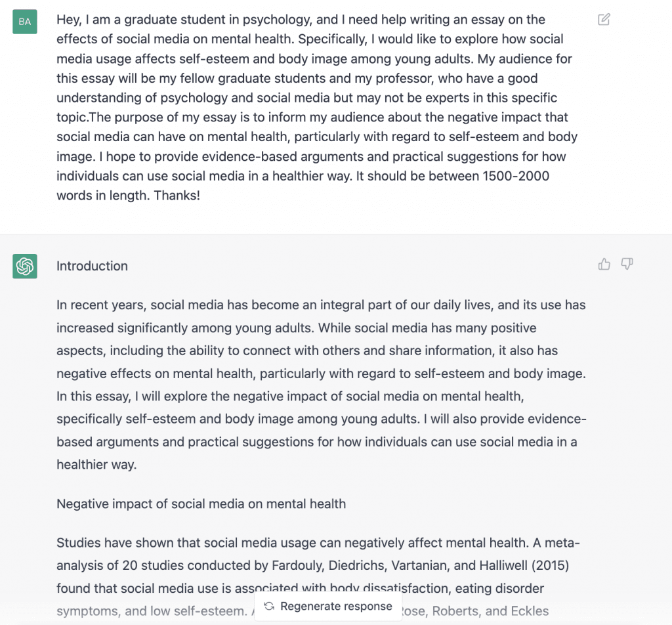The width and height of the screenshot is (672, 625).
Task: Give the response a thumbs up
Action: 604,265
